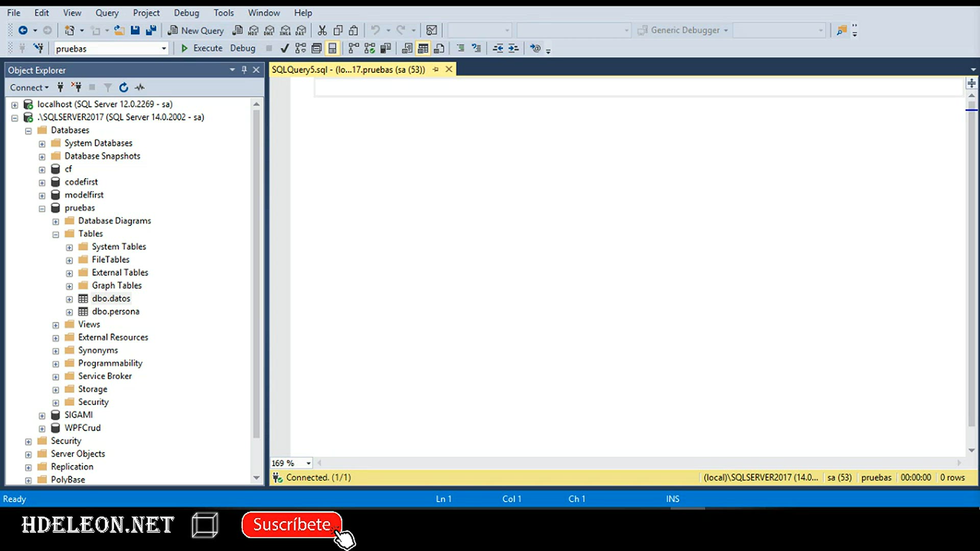Click the Disconnect icon in Object Explorer
The image size is (980, 551).
[x=76, y=87]
